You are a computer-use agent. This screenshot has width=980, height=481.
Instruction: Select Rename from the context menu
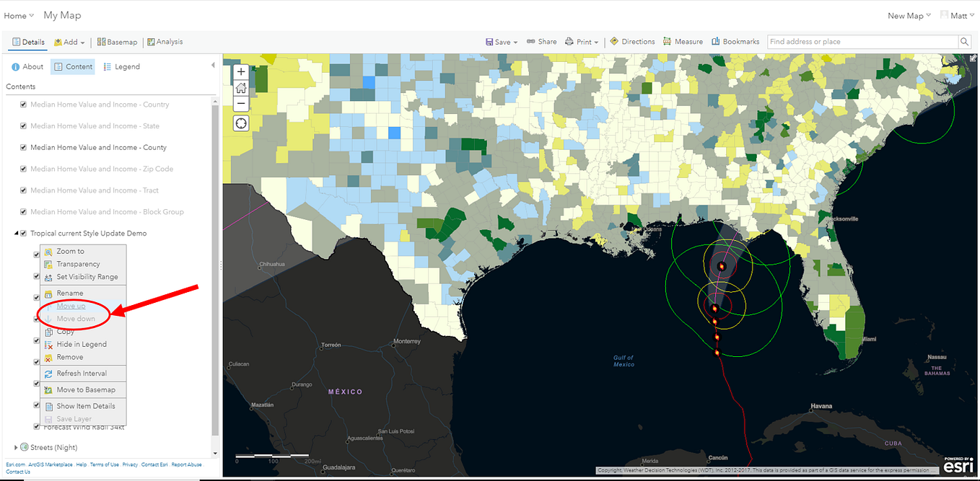[x=71, y=293]
